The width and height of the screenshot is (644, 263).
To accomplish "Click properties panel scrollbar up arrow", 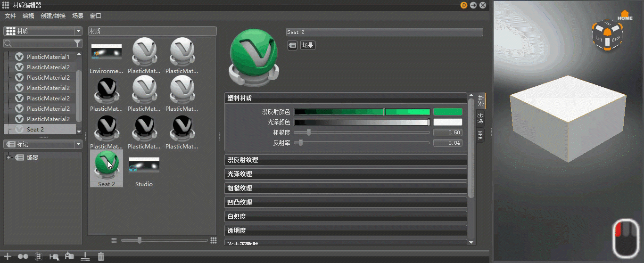I will tap(471, 96).
